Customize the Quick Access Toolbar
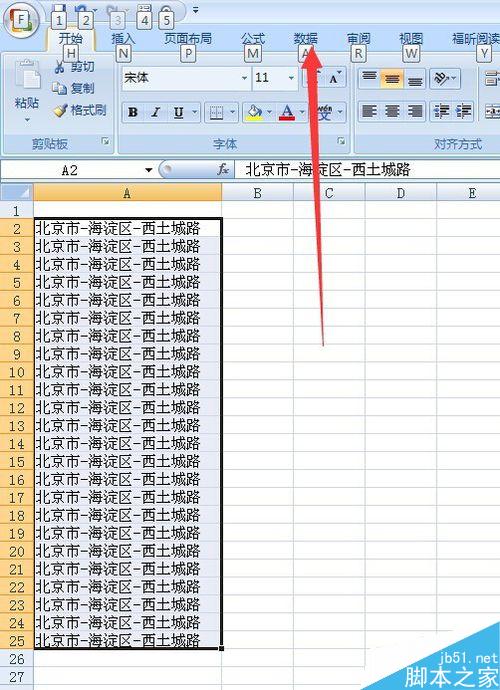500x690 pixels. [x=195, y=10]
